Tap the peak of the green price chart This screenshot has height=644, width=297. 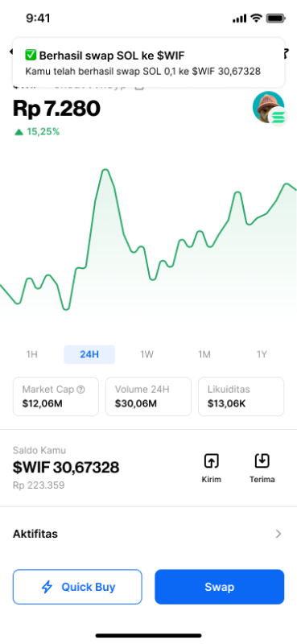coord(105,170)
